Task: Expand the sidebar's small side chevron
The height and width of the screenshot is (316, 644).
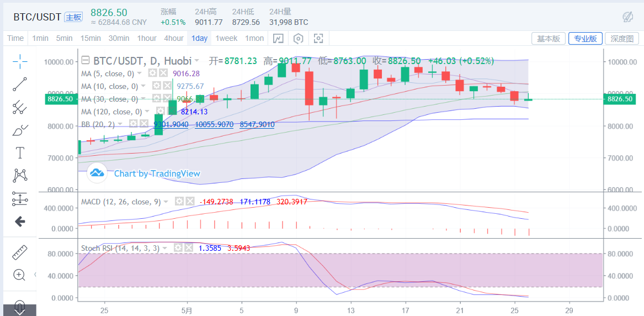Action: [35, 275]
